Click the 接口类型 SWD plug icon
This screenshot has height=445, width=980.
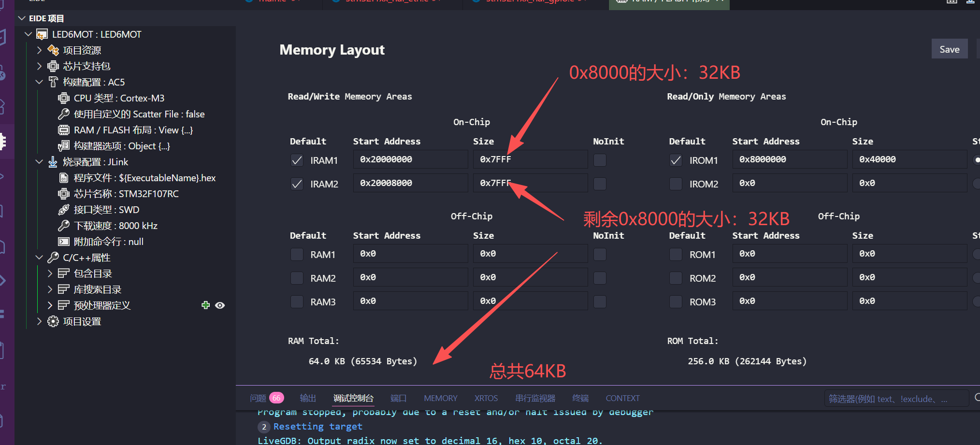pyautogui.click(x=64, y=210)
